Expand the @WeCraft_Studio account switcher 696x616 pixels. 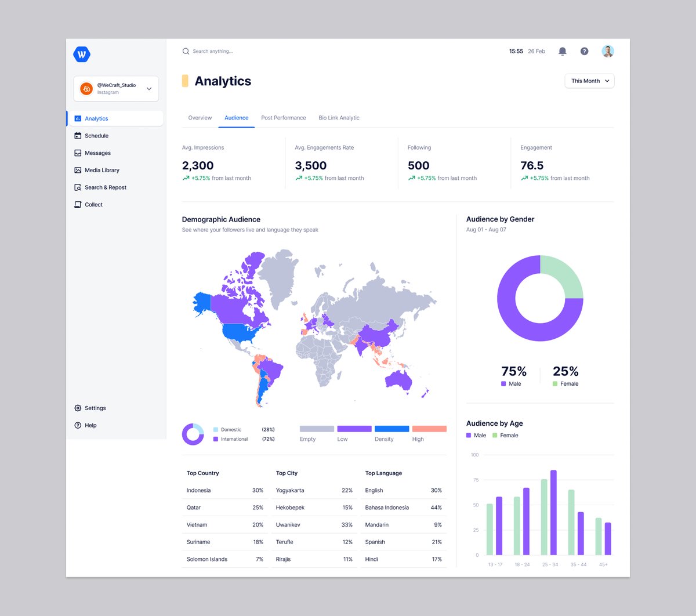[115, 88]
